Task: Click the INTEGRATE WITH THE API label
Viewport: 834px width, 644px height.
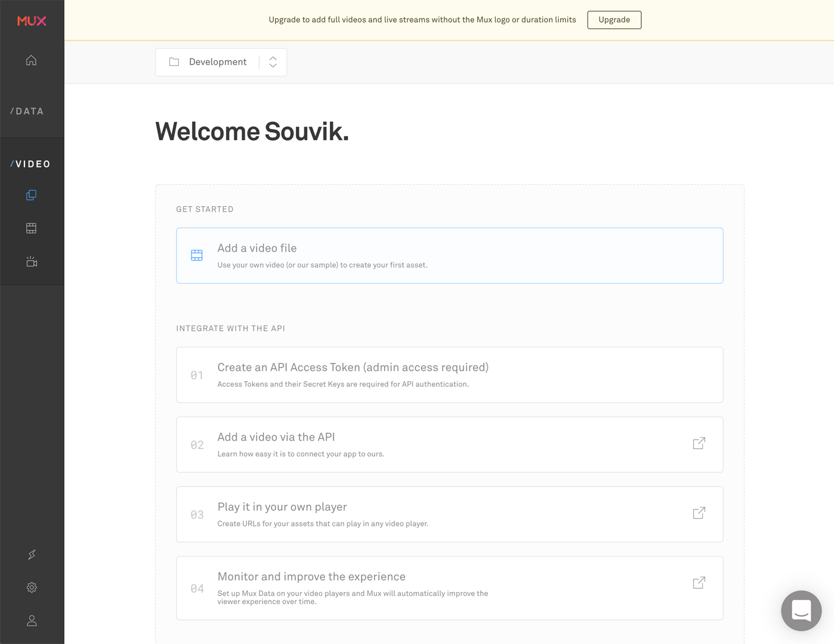Action: [x=230, y=329]
